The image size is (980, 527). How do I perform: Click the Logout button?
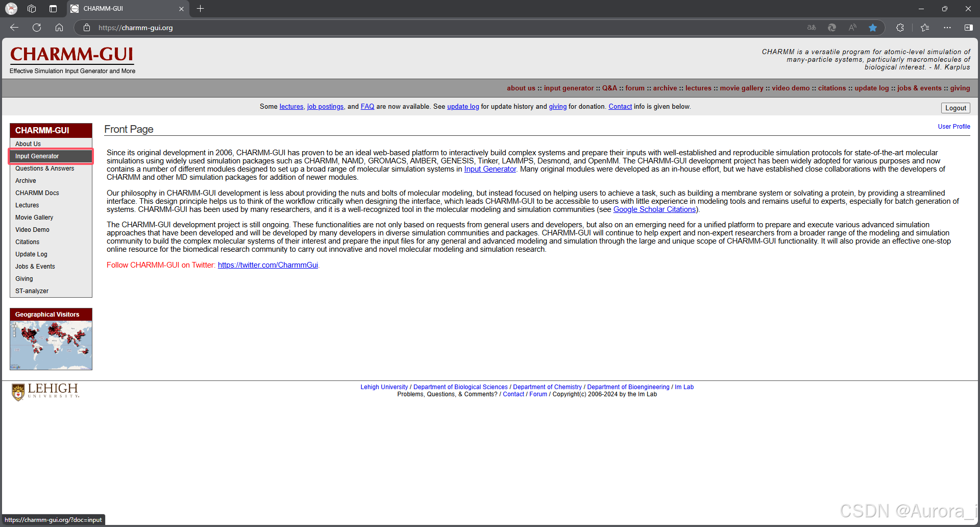click(955, 108)
